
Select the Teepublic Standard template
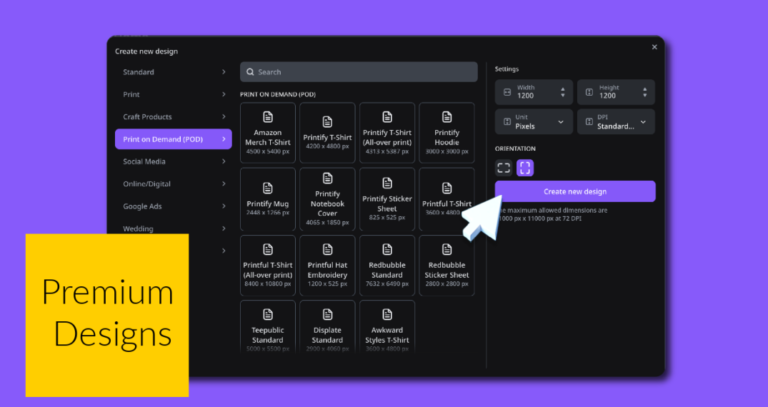coord(268,327)
